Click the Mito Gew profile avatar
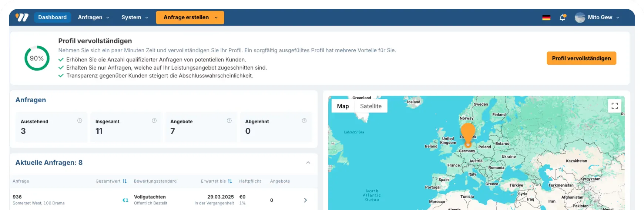This screenshot has height=210, width=644. [x=580, y=17]
